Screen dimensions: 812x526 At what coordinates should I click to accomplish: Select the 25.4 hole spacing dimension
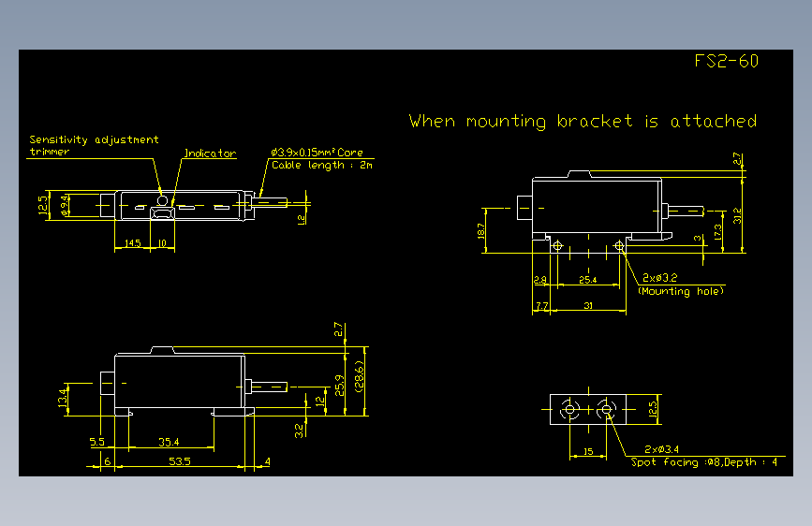[x=588, y=280]
